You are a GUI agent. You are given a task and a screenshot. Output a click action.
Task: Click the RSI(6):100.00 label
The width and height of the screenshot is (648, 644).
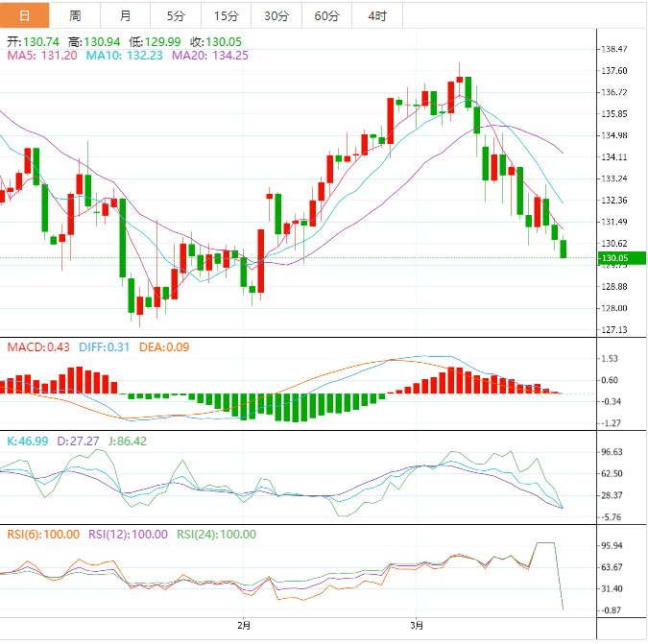(43, 535)
